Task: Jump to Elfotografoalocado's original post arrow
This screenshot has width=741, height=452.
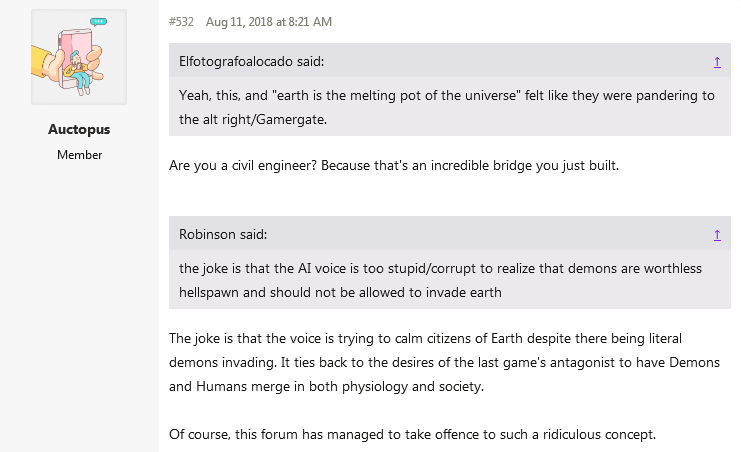Action: [x=717, y=62]
